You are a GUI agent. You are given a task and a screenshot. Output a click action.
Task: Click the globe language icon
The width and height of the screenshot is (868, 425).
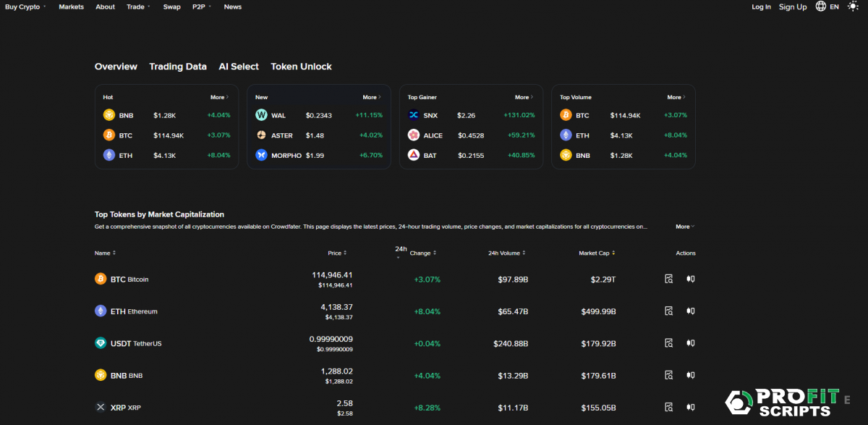[821, 7]
